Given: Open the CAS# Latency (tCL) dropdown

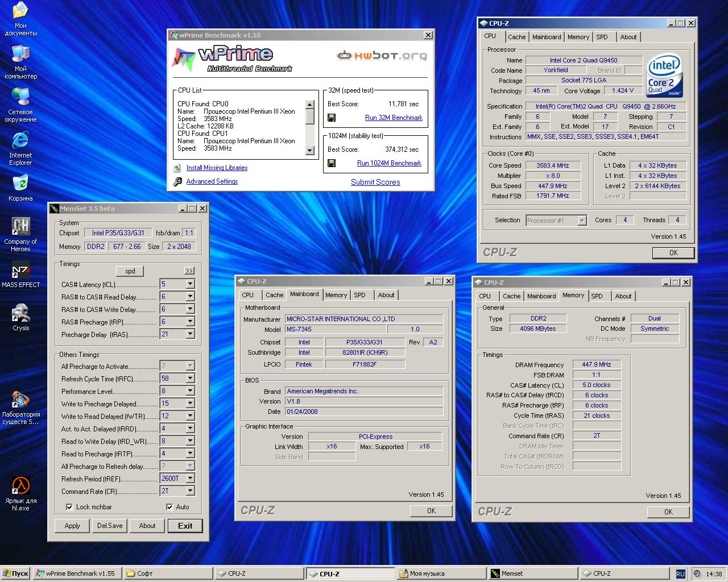Looking at the screenshot, I should click(x=190, y=284).
